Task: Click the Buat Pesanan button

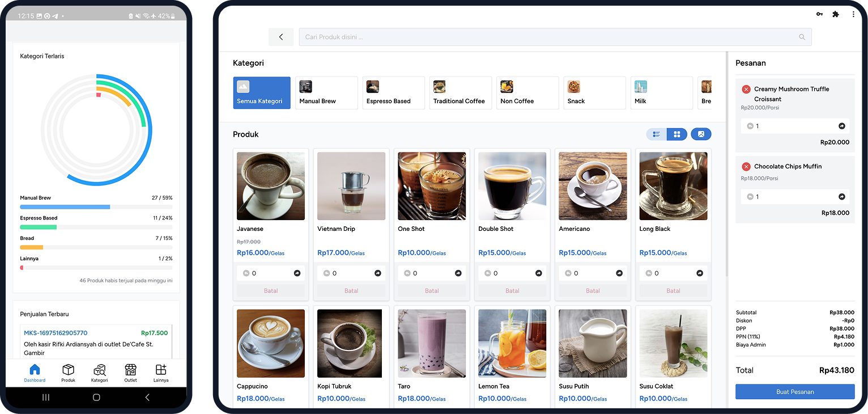Action: [795, 392]
